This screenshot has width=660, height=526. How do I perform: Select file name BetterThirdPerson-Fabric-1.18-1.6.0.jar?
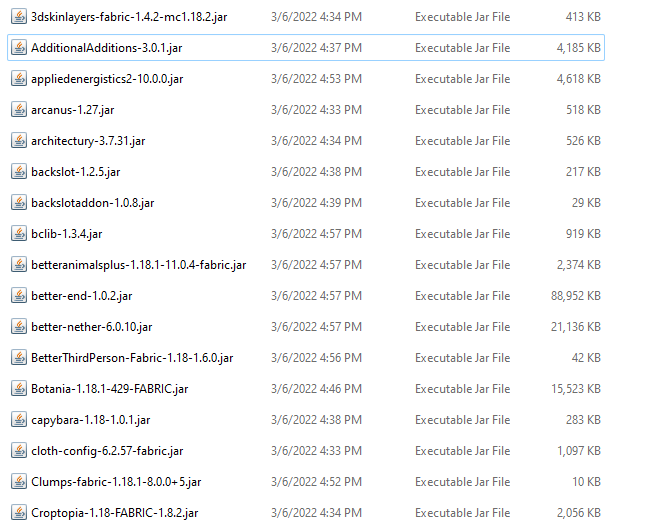pyautogui.click(x=132, y=359)
